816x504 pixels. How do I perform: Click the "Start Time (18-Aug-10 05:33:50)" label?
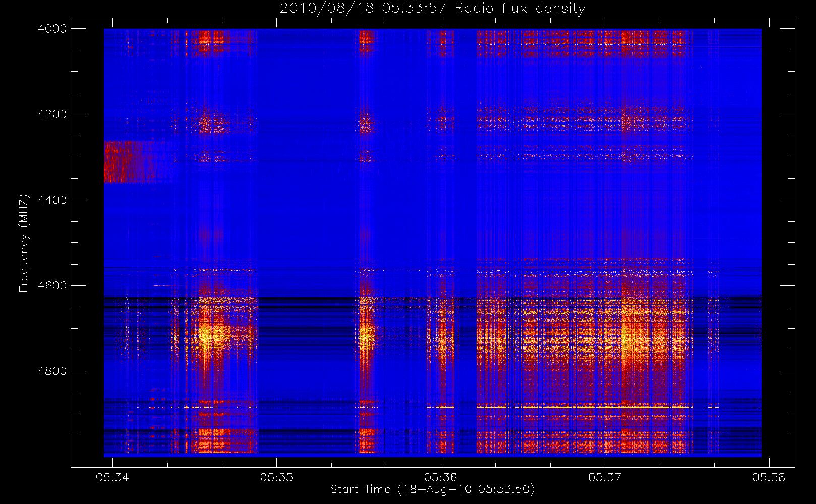tap(432, 489)
